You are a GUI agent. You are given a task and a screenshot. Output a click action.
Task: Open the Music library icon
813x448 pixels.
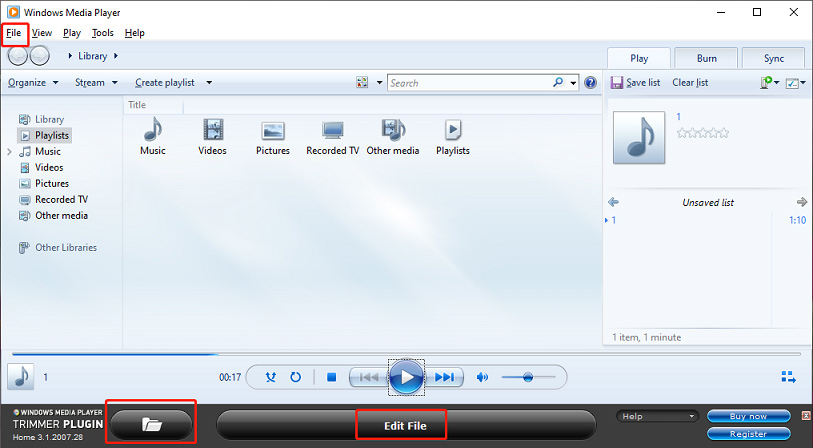pos(153,136)
